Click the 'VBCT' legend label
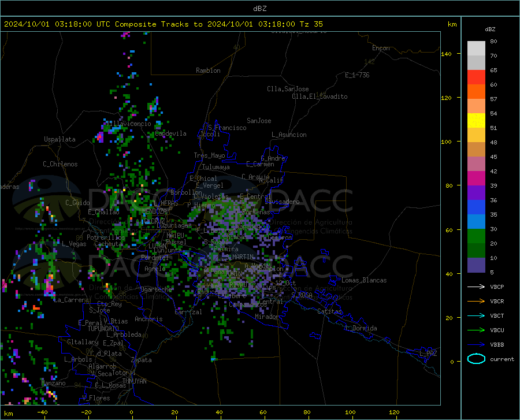 [497, 315]
